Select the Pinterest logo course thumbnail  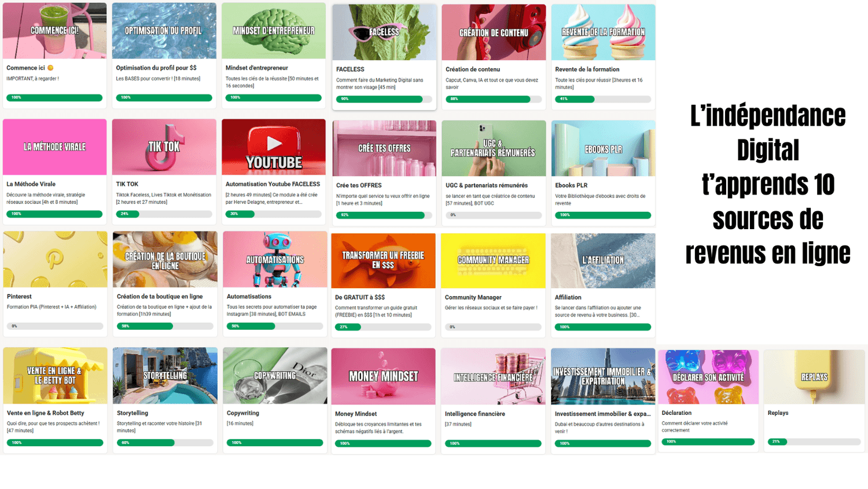[x=55, y=259]
